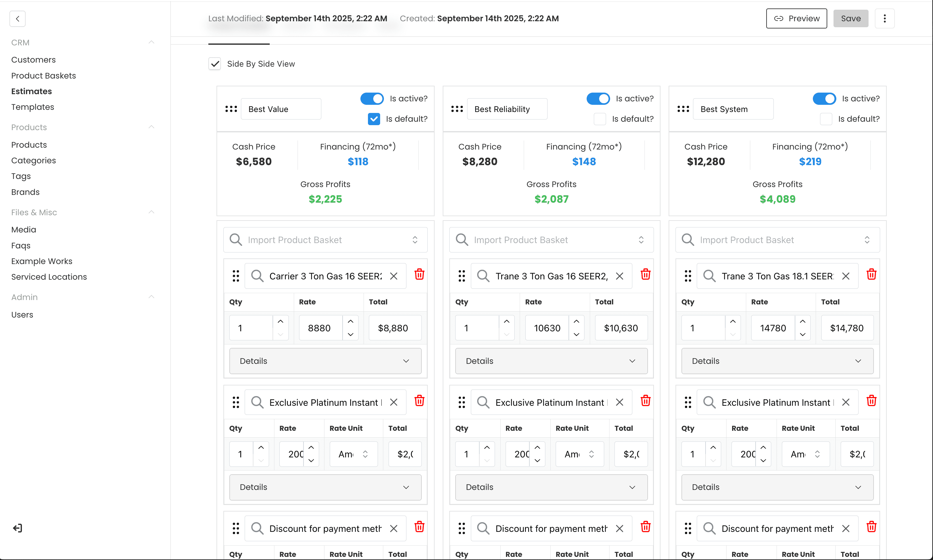
Task: Open Import Product Basket dropdown in Best Reliability
Action: (x=551, y=240)
